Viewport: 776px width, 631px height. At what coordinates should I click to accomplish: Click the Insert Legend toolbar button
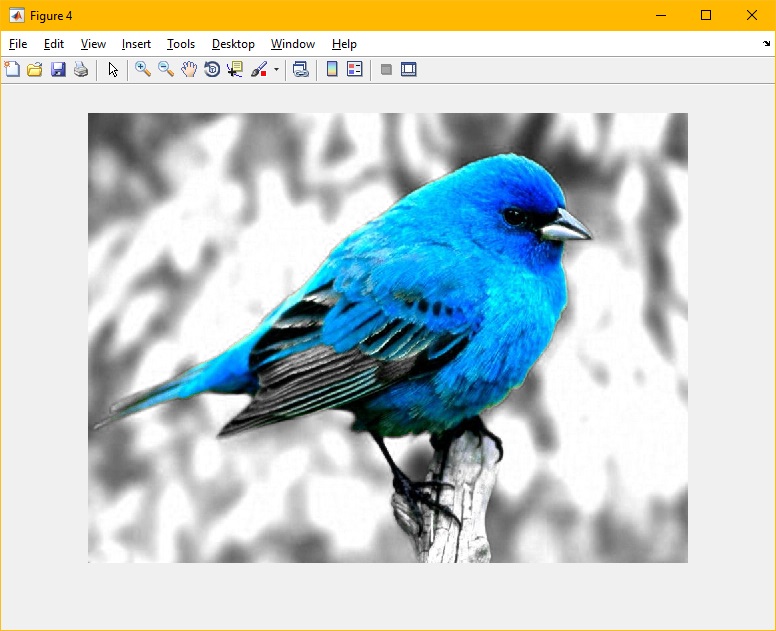tap(355, 69)
